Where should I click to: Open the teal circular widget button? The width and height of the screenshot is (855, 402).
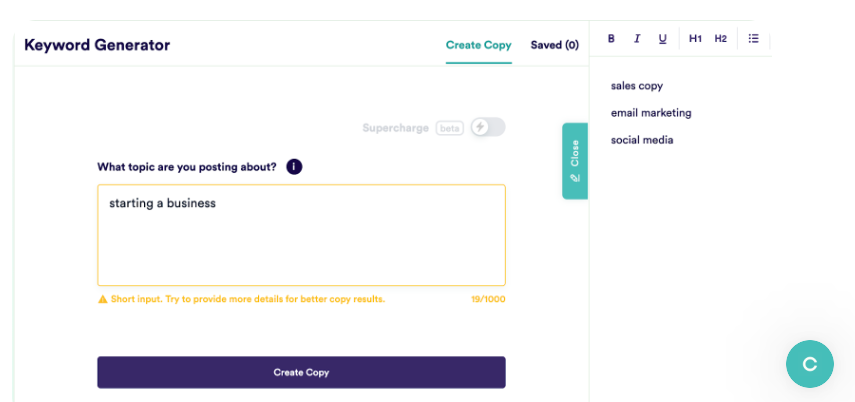click(x=809, y=364)
